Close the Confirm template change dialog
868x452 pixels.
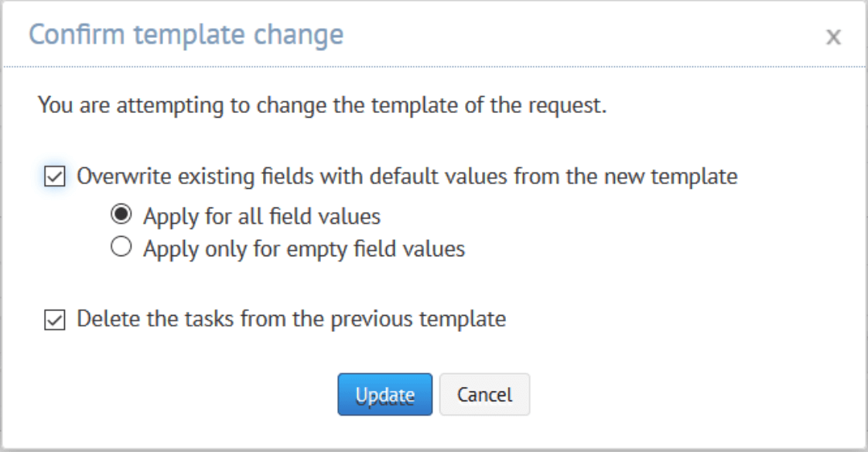(x=832, y=36)
